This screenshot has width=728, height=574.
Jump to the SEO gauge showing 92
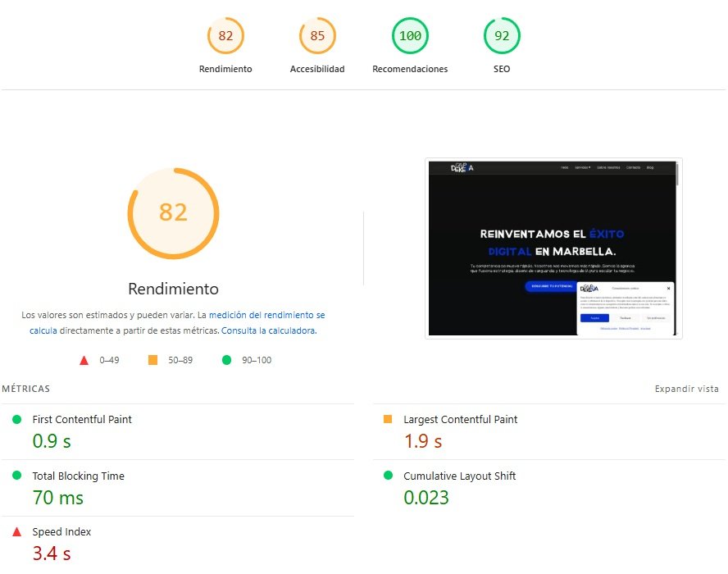coord(502,36)
